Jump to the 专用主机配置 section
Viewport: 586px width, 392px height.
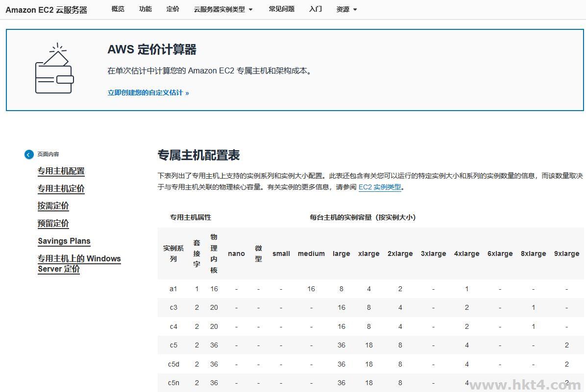(x=61, y=171)
